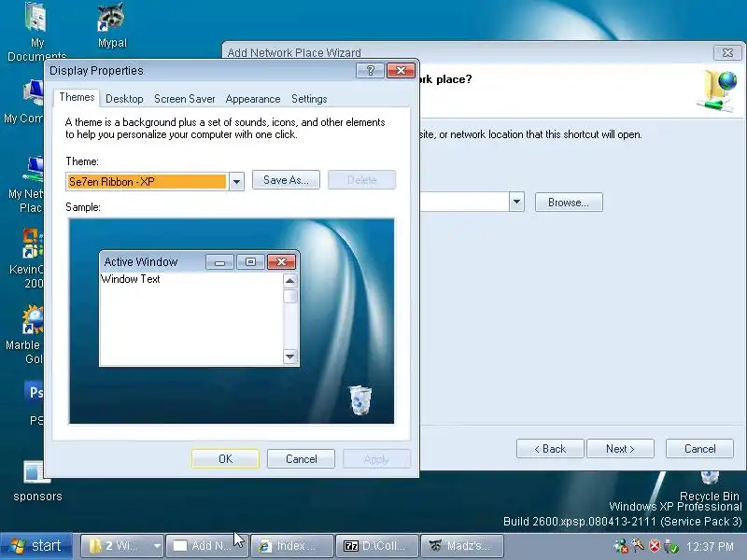Click the safely remove hardware tray icon
This screenshot has height=560, width=747.
[x=670, y=546]
